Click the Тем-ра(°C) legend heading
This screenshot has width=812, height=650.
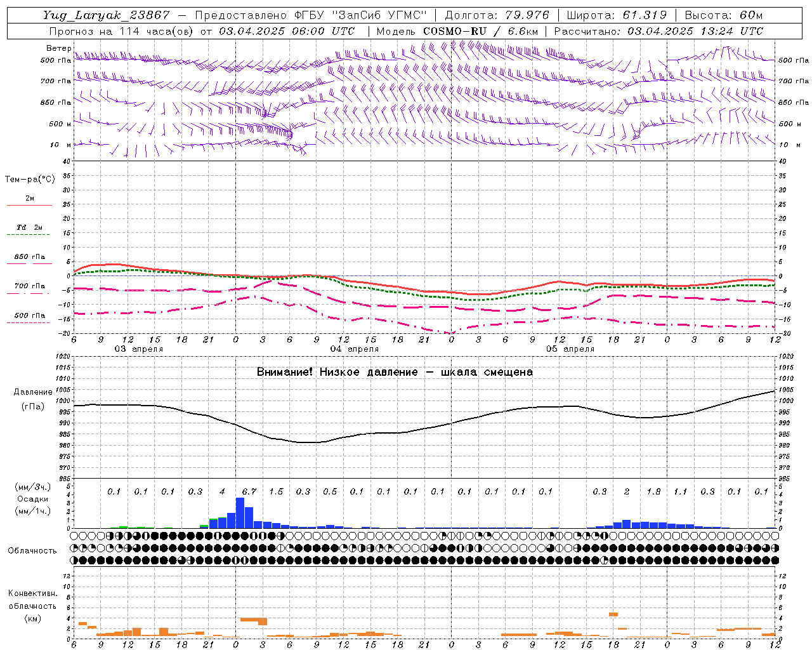click(30, 180)
